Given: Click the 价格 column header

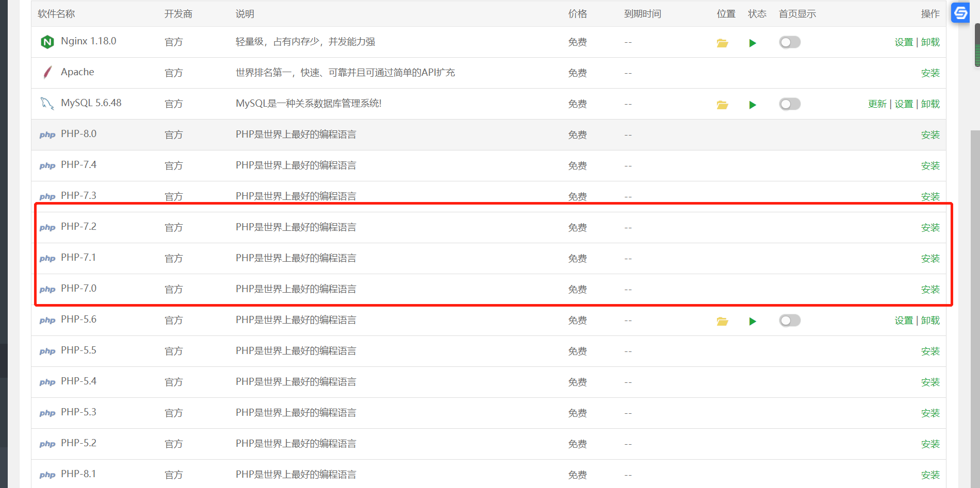Looking at the screenshot, I should coord(578,14).
